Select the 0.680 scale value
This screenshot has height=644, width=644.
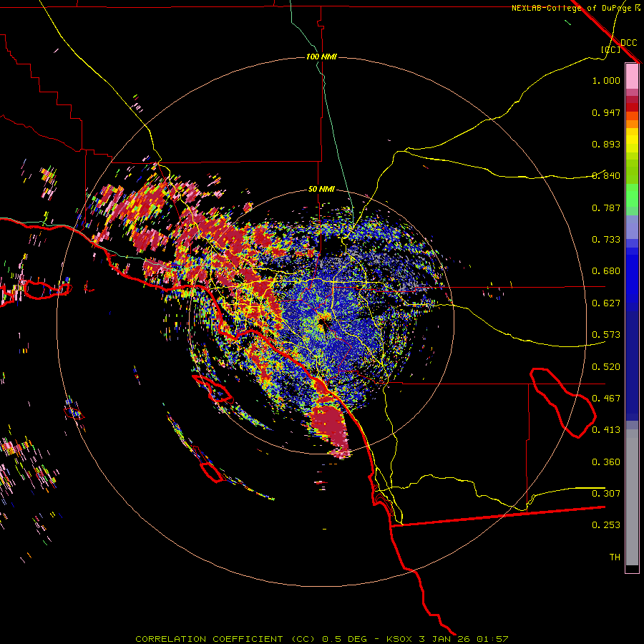click(x=606, y=271)
